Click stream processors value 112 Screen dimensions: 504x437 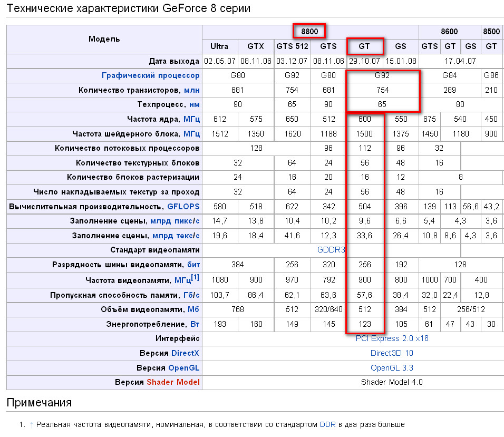pos(364,149)
